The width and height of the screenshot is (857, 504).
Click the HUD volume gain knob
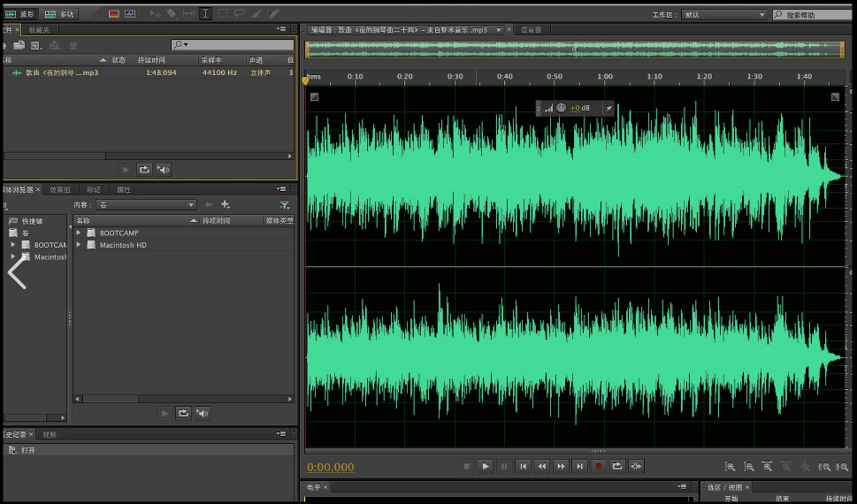[561, 108]
